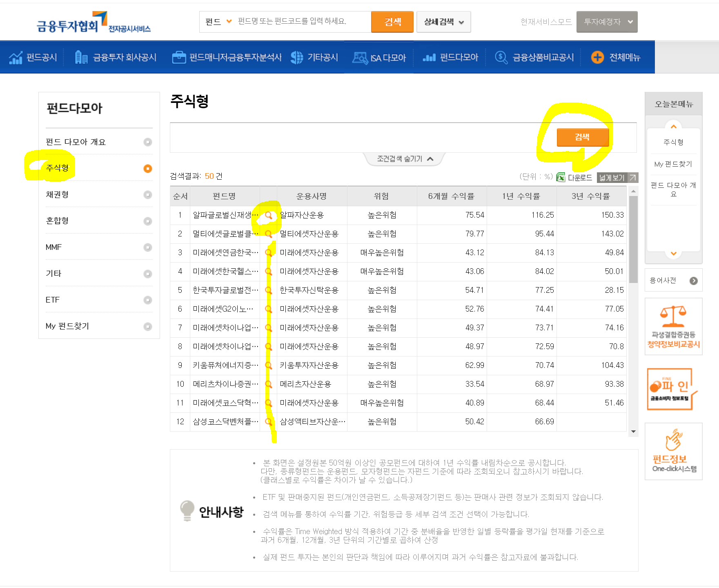Open 펀드정보 One-click시스템 banner
Viewport: 719px width, 588px height.
[674, 451]
